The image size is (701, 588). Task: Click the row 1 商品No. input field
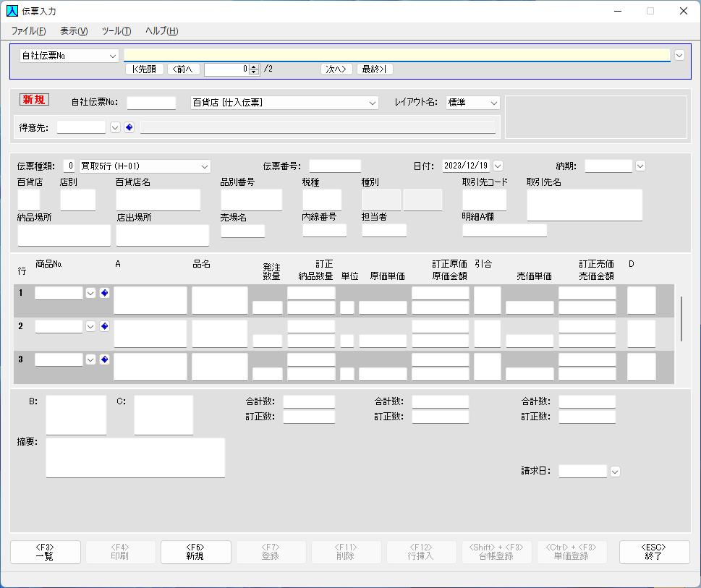tap(59, 293)
